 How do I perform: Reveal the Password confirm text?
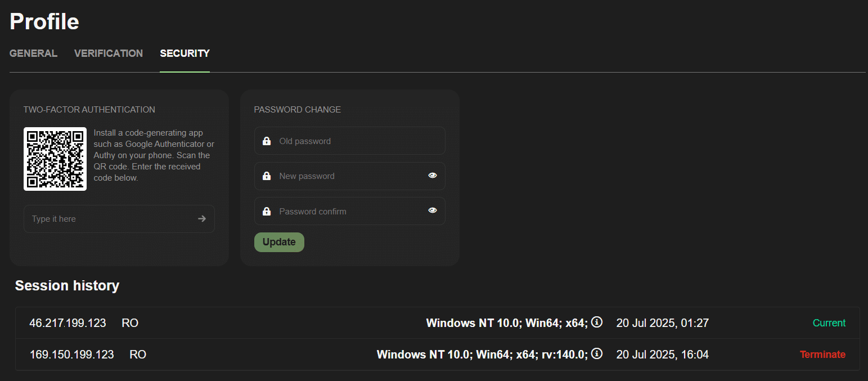pyautogui.click(x=432, y=210)
